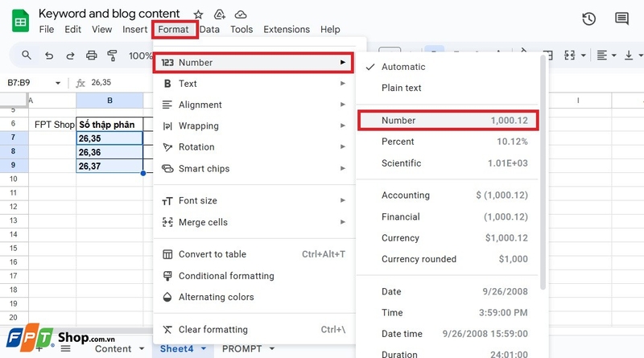Apply the Percent format

tap(448, 142)
